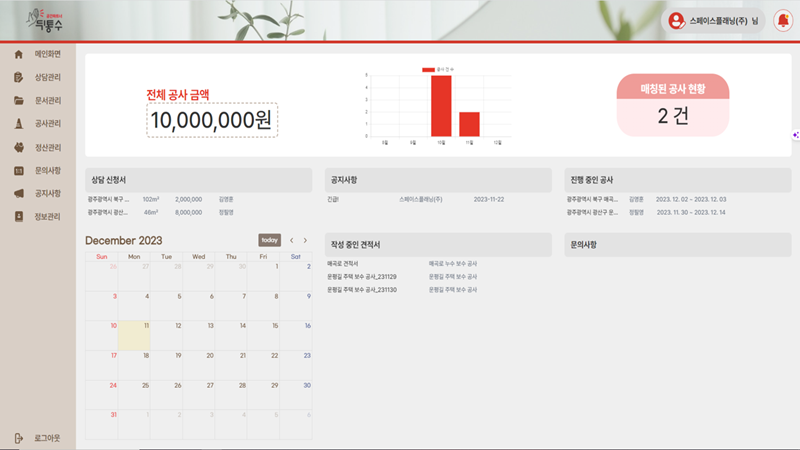This screenshot has width=800, height=450.
Task: Open the 긴급! notice row
Action: pos(438,199)
